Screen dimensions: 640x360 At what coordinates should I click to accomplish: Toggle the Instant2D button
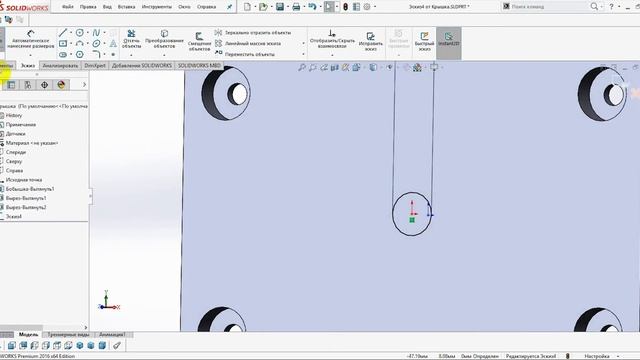point(449,43)
